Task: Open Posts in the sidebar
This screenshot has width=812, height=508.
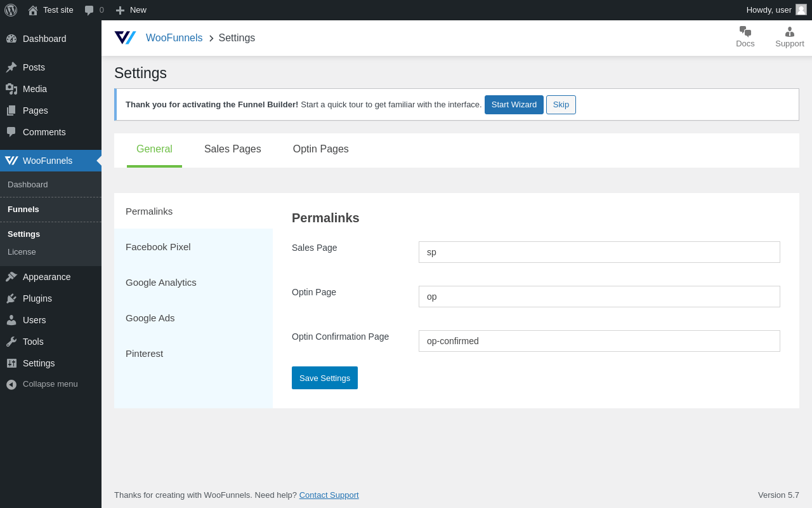Action: coord(51,67)
